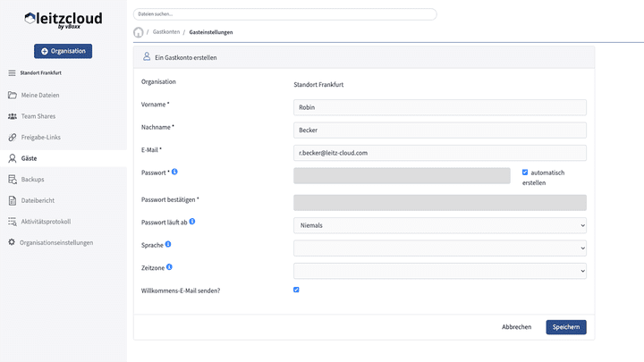Click the Speichern button
This screenshot has width=644, height=362.
coord(565,327)
